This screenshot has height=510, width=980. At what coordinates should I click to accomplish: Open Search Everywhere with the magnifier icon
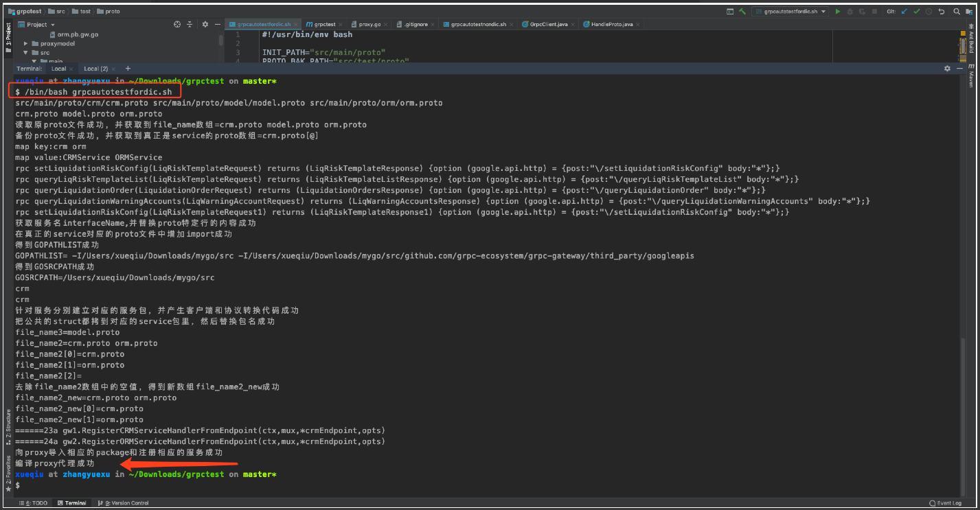957,11
